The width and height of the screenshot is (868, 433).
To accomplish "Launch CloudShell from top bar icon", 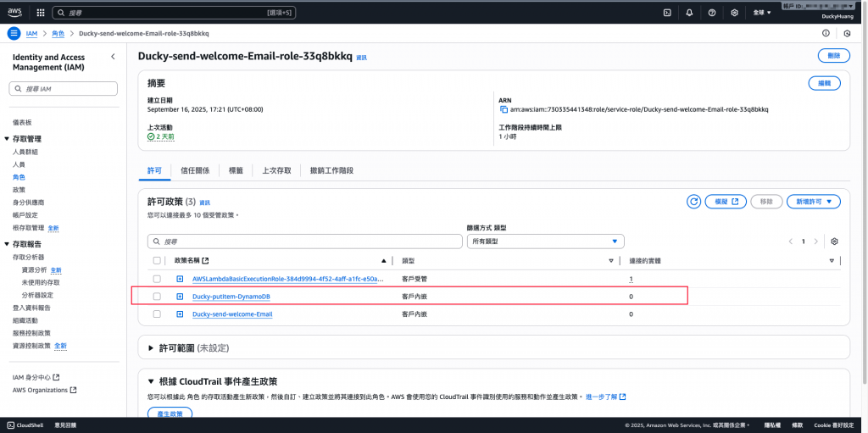I will [x=668, y=12].
